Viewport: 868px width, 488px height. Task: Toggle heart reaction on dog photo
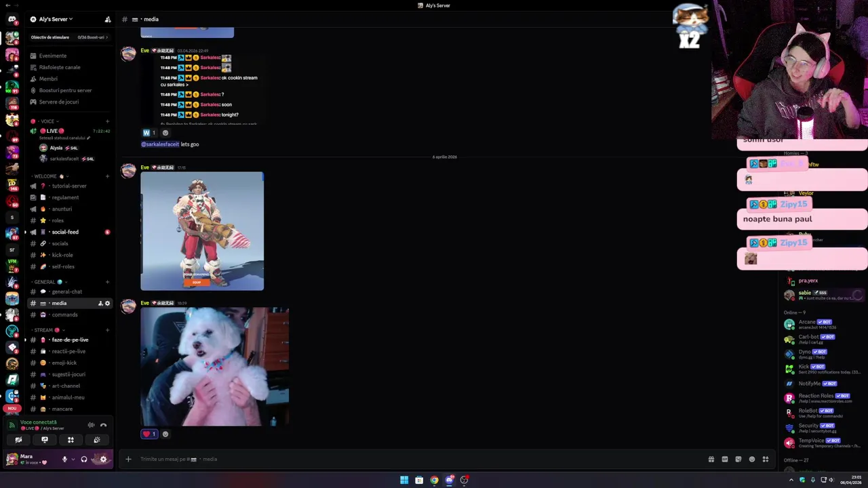(149, 434)
